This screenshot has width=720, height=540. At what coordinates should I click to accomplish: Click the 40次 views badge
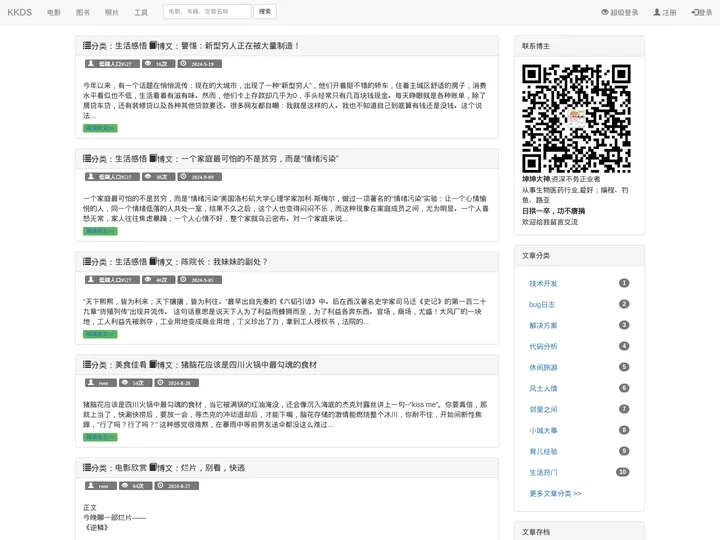pos(158,280)
